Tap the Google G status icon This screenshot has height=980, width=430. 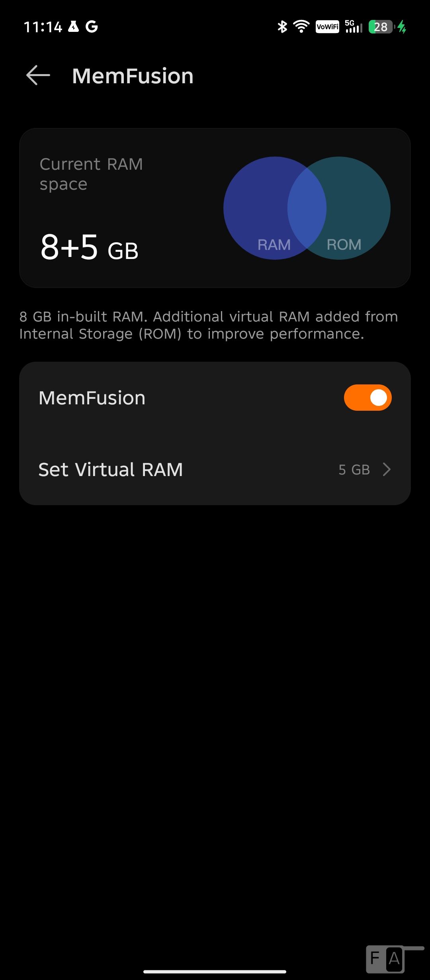pyautogui.click(x=92, y=27)
